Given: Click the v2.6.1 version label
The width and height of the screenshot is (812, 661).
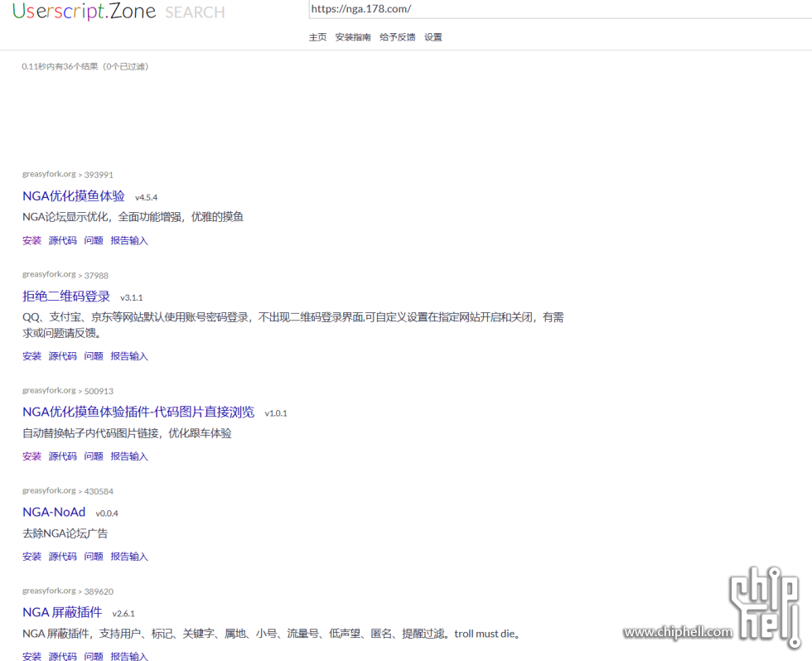Looking at the screenshot, I should coord(123,614).
